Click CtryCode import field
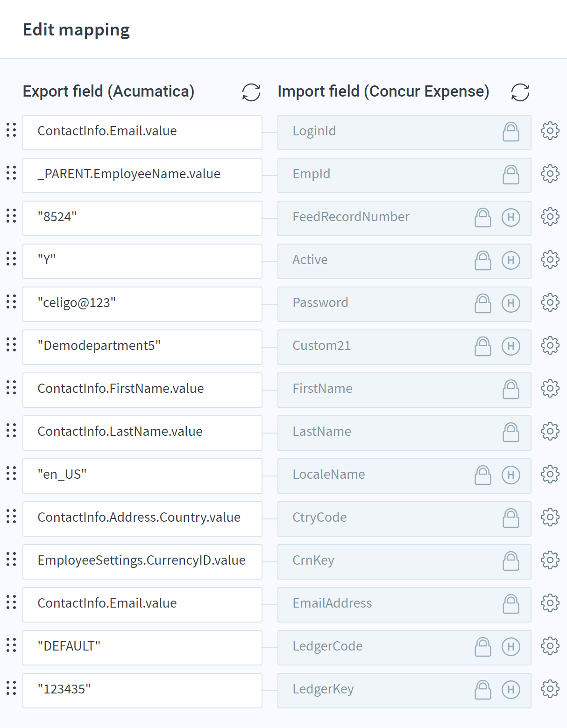This screenshot has height=728, width=567. tap(404, 519)
